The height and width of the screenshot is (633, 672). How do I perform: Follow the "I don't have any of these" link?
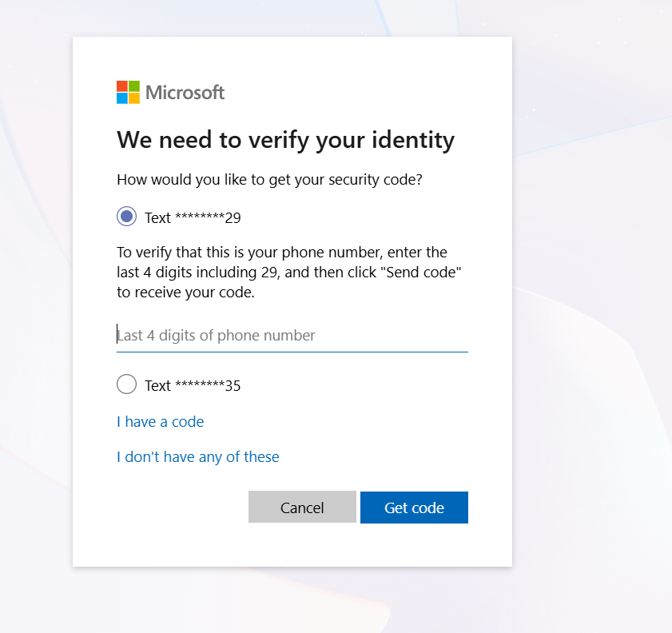(x=198, y=457)
